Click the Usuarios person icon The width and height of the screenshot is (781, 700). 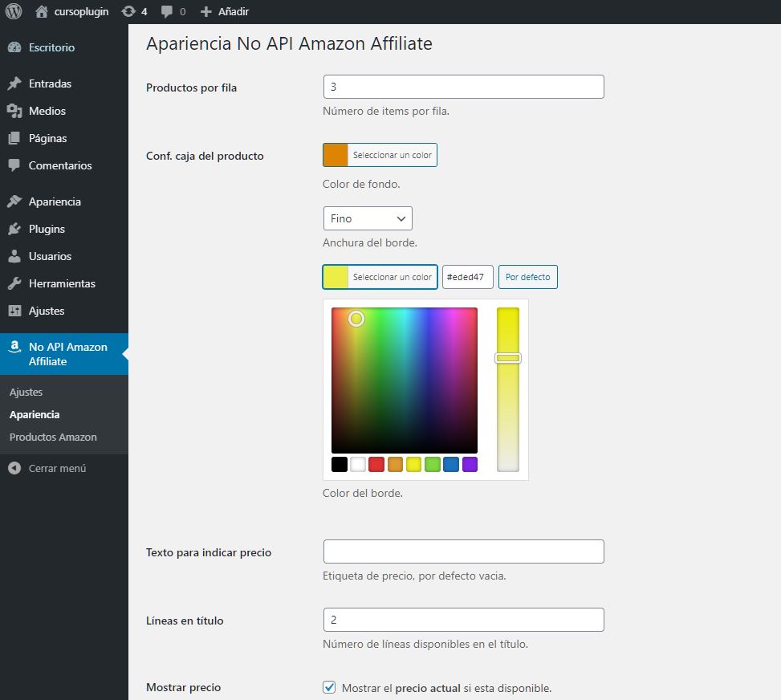point(14,256)
